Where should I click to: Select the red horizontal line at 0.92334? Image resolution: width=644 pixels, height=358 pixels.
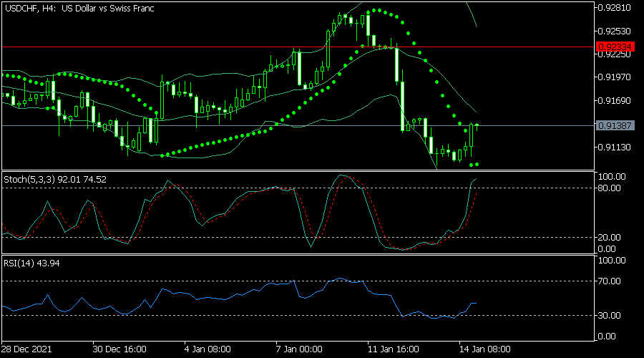298,47
